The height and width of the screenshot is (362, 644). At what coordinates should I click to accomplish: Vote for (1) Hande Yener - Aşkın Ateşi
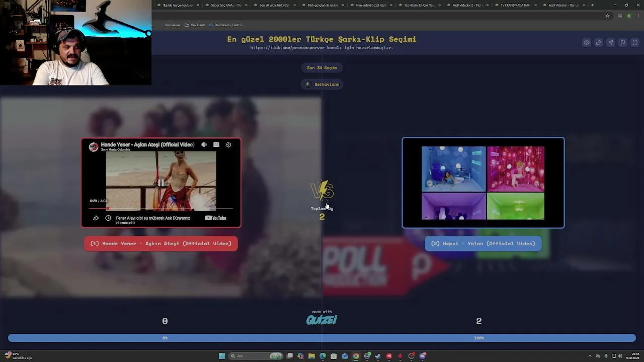[x=161, y=243]
